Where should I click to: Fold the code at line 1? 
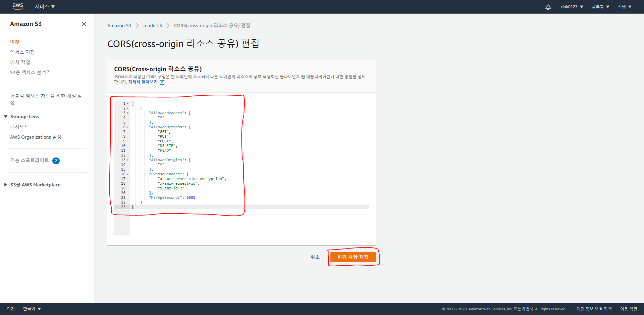point(127,104)
